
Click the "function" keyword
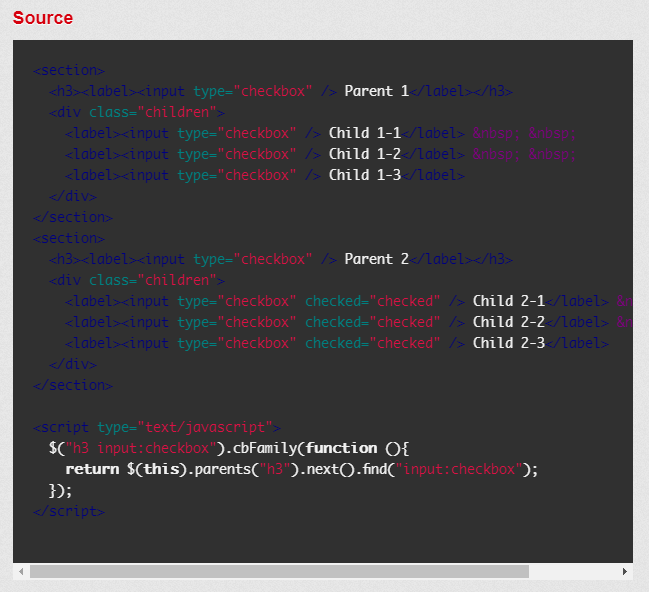coord(341,448)
